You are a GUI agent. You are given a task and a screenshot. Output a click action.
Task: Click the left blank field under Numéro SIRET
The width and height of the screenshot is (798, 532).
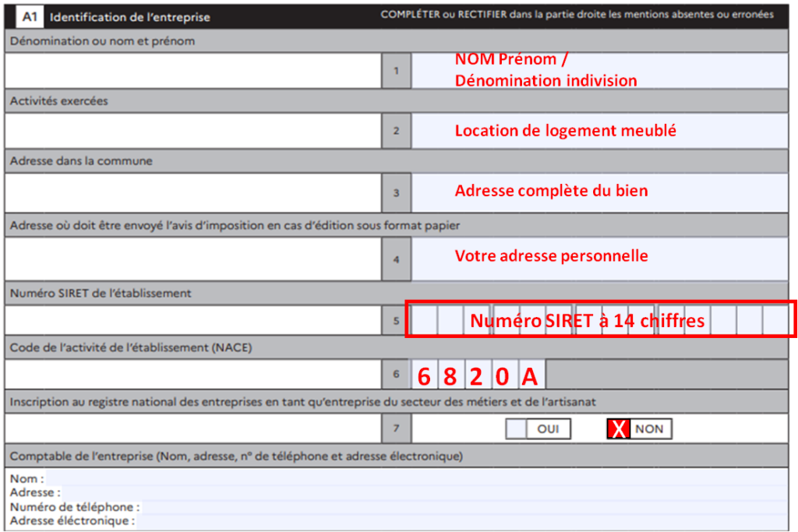(x=192, y=320)
